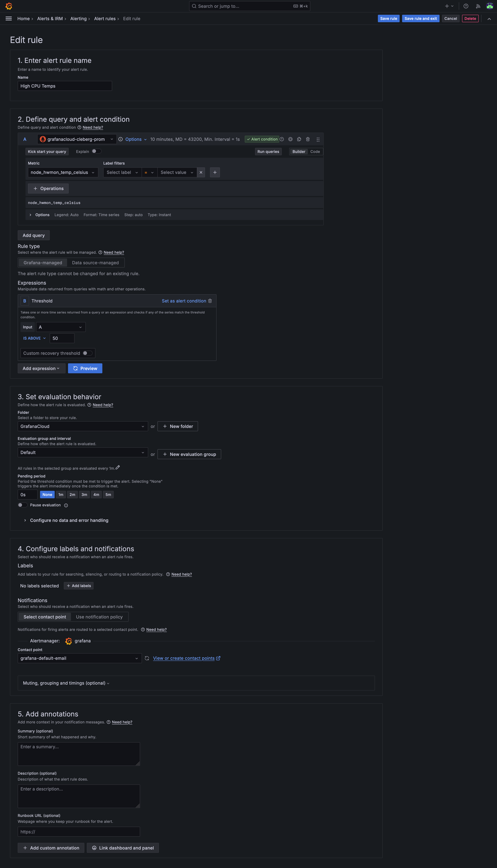Viewport: 497px width, 868px height.
Task: Duplicate query A with copy icon
Action: click(299, 139)
